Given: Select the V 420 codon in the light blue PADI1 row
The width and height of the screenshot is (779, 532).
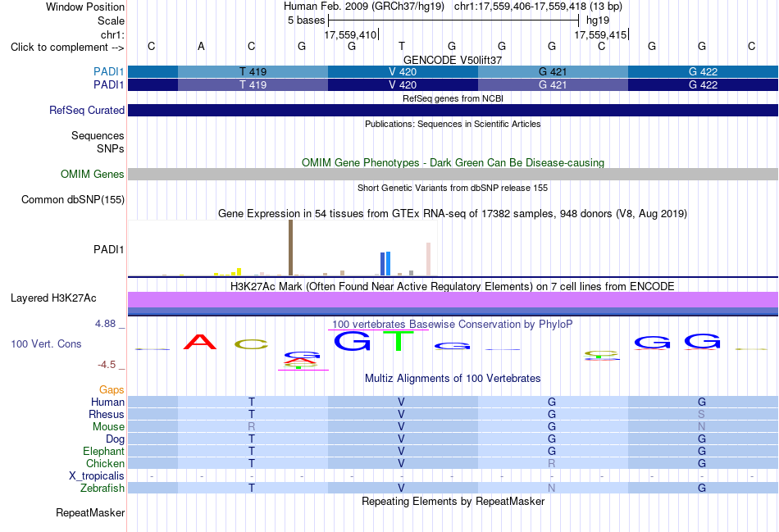Looking at the screenshot, I should pyautogui.click(x=403, y=71).
